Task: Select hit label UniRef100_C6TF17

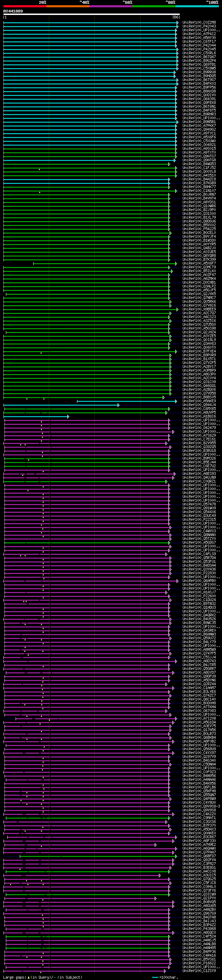Action: pos(199,41)
